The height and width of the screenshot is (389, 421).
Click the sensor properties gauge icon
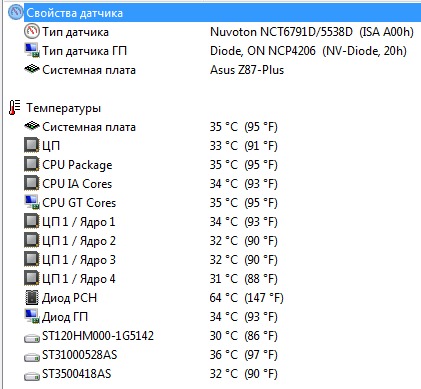coord(15,13)
